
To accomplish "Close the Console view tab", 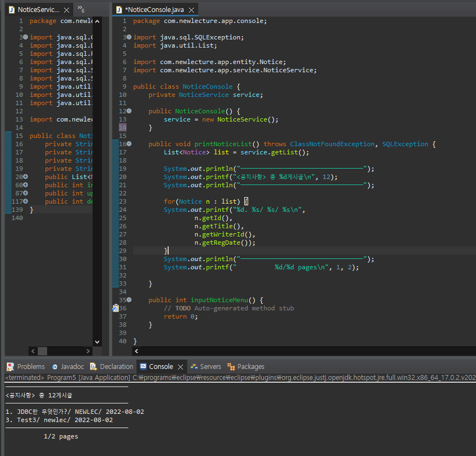I will pos(180,366).
